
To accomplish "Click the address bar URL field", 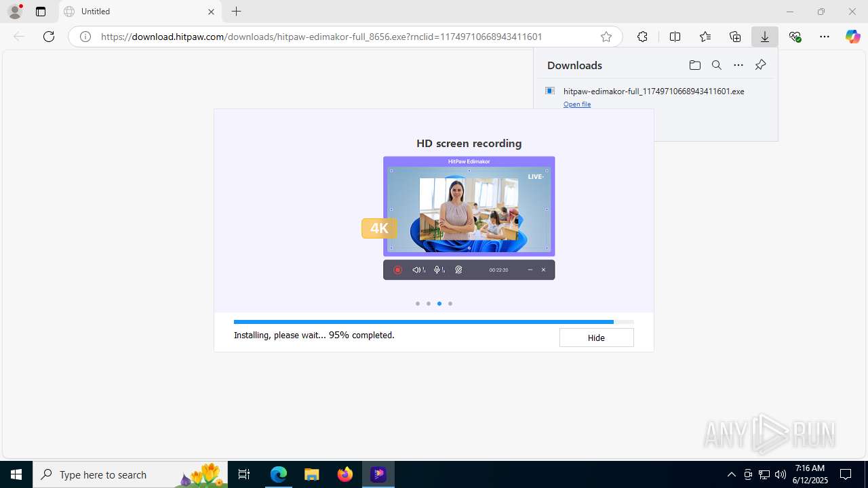I will coord(344,37).
